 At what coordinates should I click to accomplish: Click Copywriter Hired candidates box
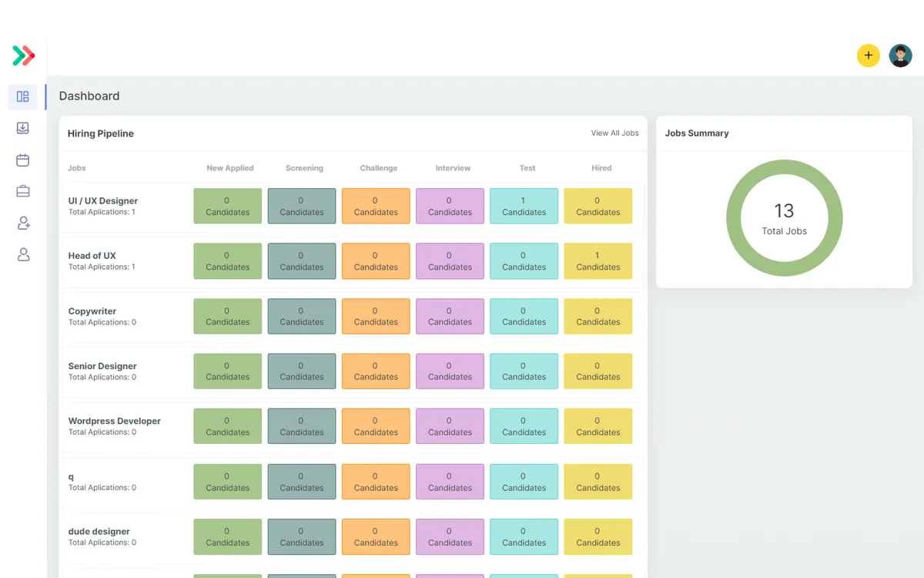pyautogui.click(x=598, y=316)
